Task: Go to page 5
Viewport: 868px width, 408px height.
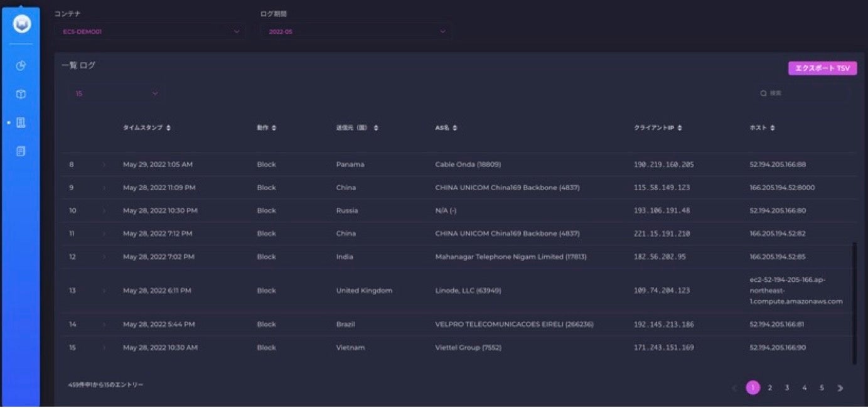Action: click(822, 388)
